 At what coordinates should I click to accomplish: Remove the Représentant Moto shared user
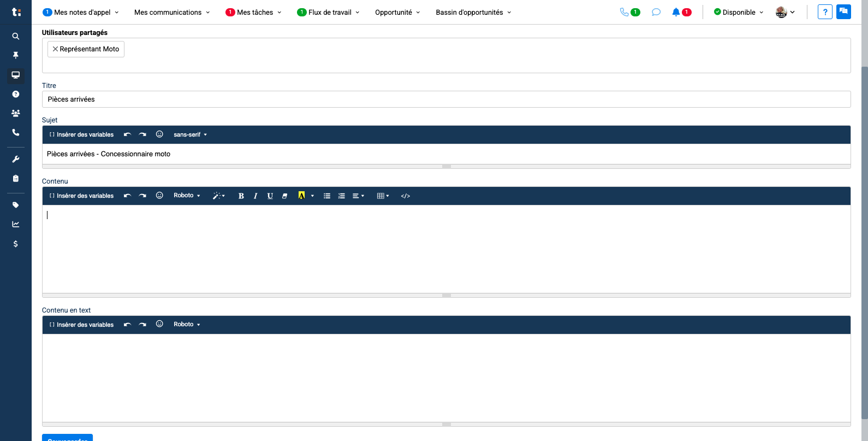[55, 49]
